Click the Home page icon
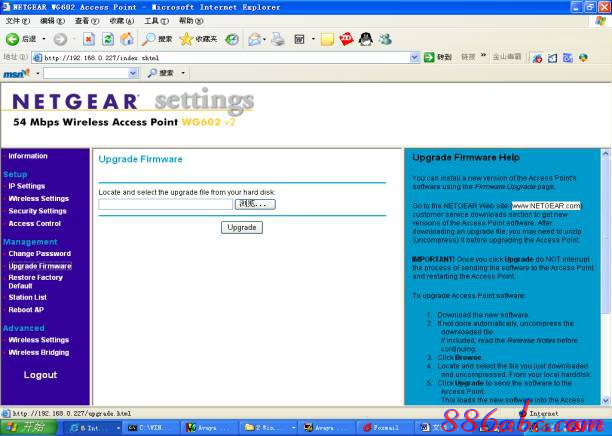The width and height of the screenshot is (612, 436). [x=127, y=39]
